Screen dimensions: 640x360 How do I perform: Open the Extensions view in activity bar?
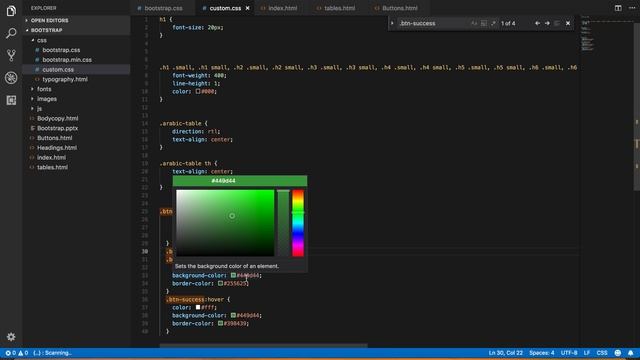point(11,100)
